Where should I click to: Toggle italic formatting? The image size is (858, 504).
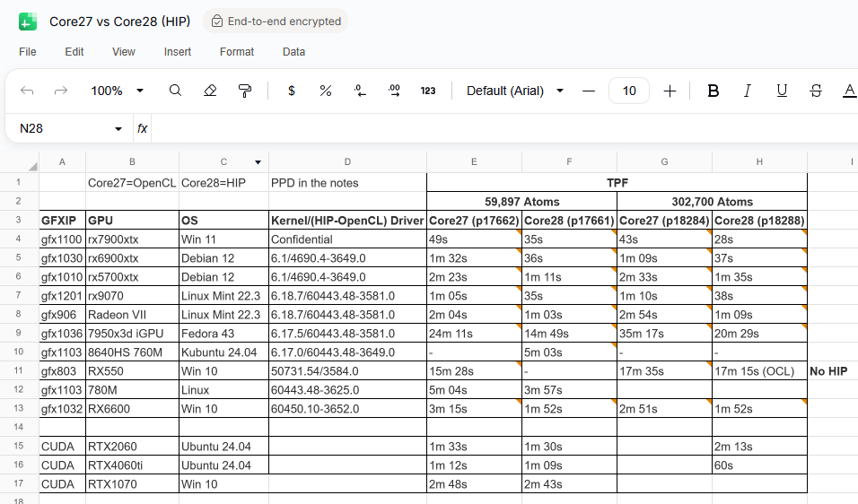click(x=747, y=91)
